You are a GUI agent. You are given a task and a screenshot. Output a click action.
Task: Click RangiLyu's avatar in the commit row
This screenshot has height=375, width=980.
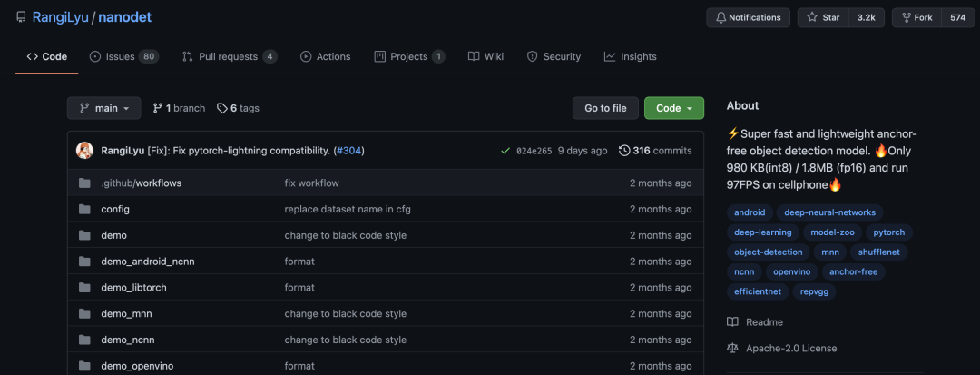point(84,151)
